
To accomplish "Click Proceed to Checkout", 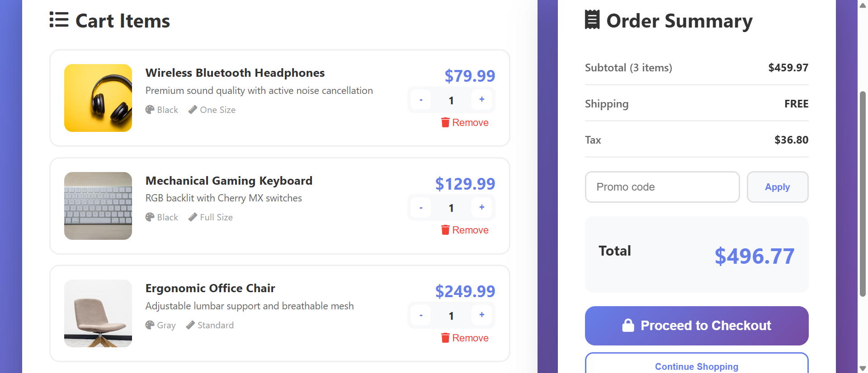I will pyautogui.click(x=696, y=326).
